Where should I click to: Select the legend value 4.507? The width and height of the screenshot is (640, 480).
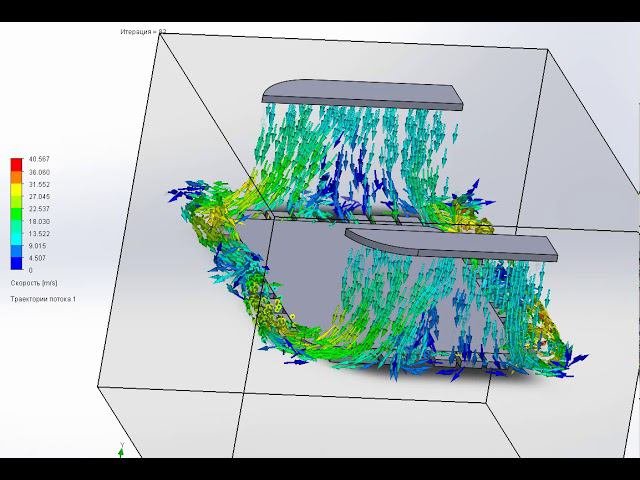pyautogui.click(x=38, y=258)
